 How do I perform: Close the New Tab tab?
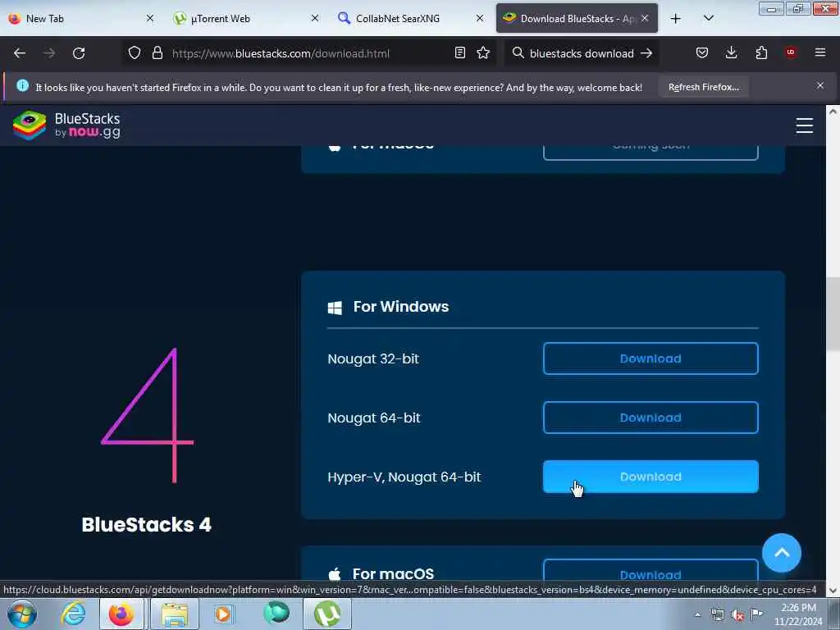coord(150,18)
